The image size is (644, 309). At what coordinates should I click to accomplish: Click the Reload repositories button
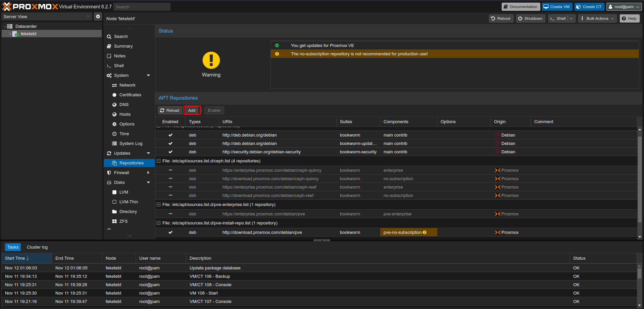pos(170,110)
